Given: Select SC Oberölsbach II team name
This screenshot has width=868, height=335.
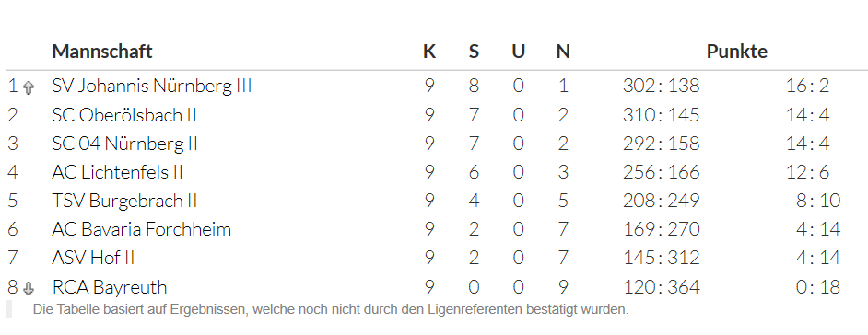Looking at the screenshot, I should (x=124, y=114).
